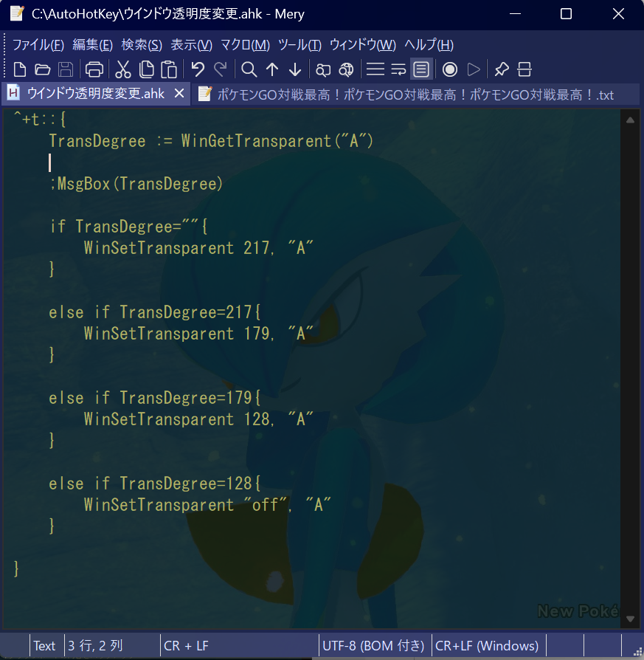Click the ;MsgBox(TransDegree) comment line
This screenshot has width=644, height=660.
tap(136, 184)
